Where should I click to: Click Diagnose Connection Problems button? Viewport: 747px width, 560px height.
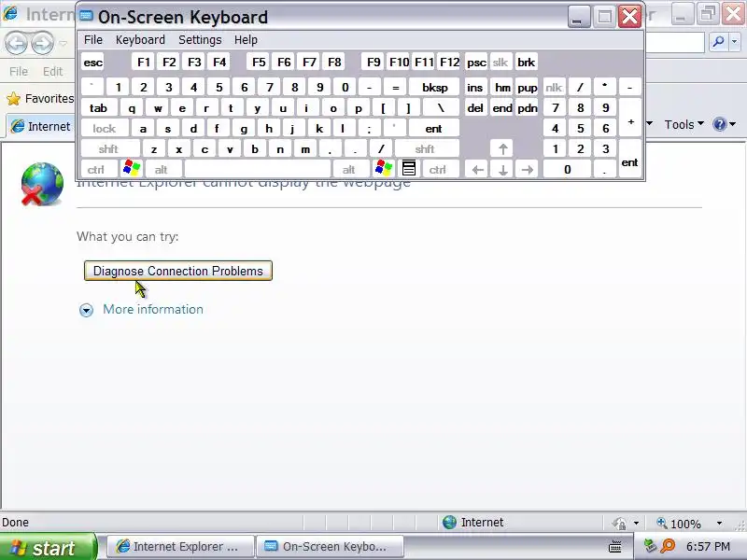[178, 271]
